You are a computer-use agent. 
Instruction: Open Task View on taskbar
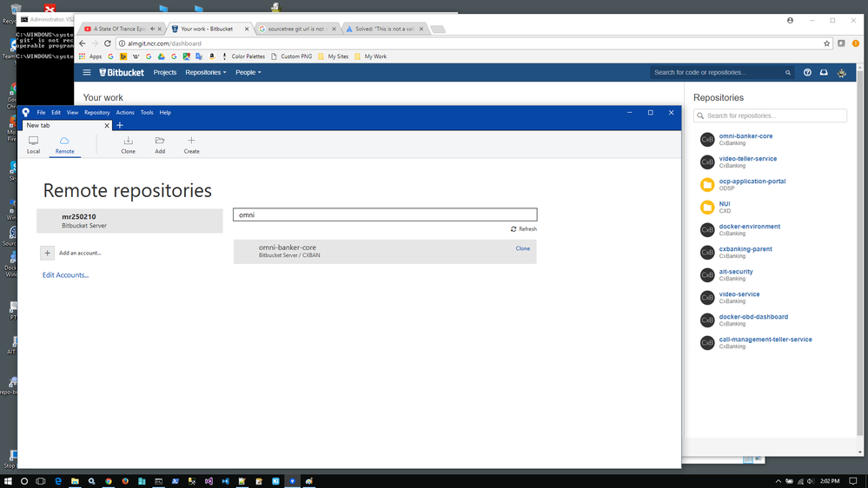pyautogui.click(x=41, y=481)
